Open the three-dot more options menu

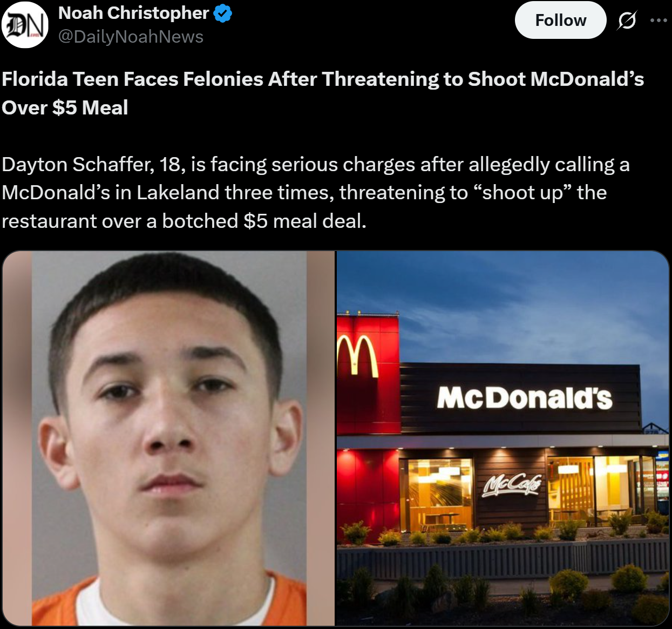coord(659,21)
